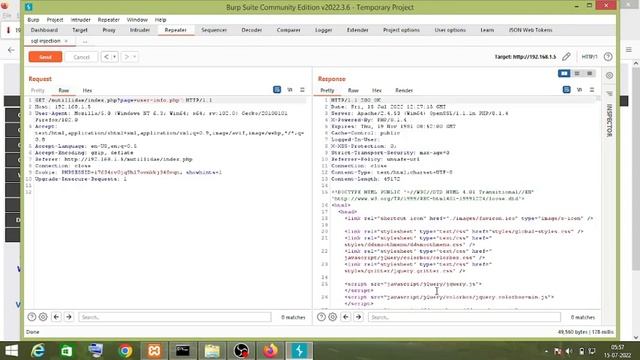Switch to Sequencer tab
Screen dimensions: 640x360
point(214,30)
